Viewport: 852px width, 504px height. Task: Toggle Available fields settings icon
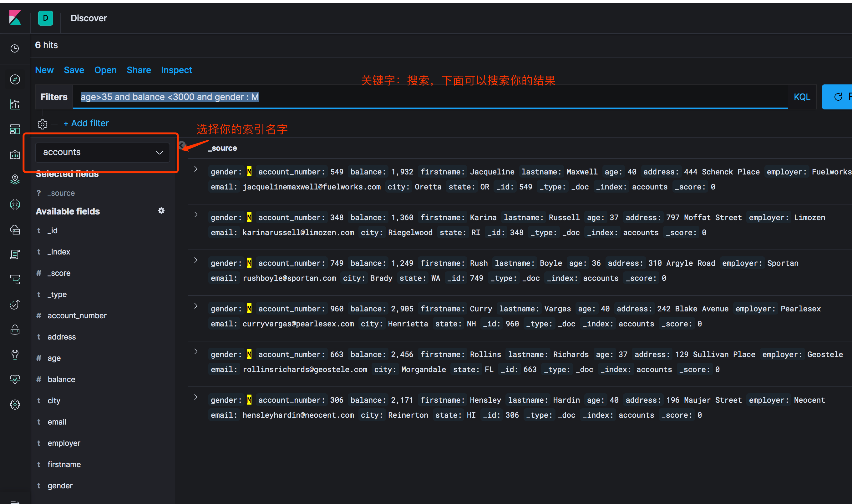pyautogui.click(x=161, y=211)
